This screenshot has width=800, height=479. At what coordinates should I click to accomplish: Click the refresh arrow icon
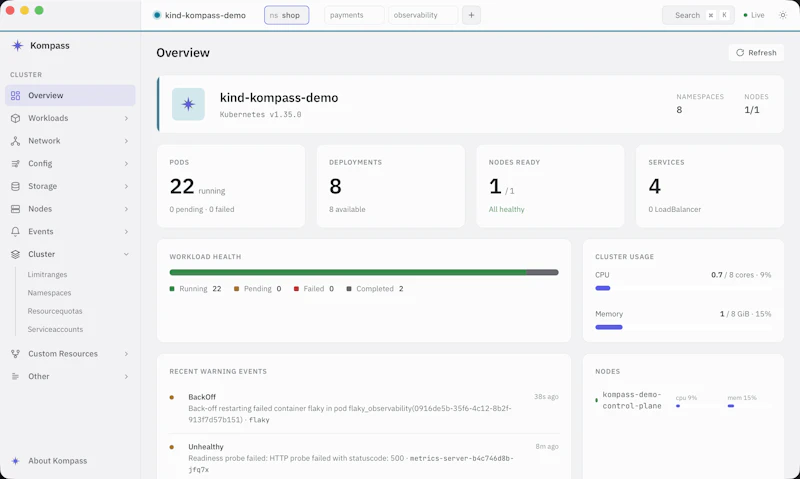[740, 53]
